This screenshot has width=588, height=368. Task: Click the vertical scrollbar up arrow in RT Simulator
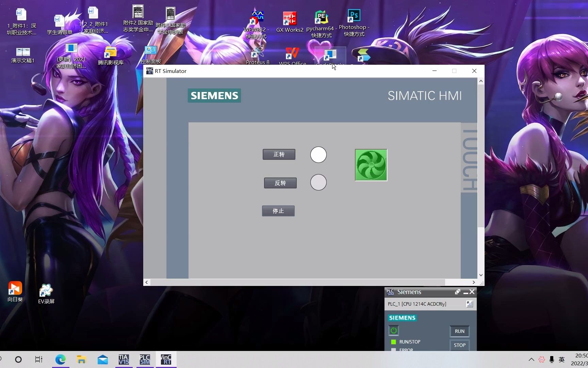pyautogui.click(x=481, y=81)
